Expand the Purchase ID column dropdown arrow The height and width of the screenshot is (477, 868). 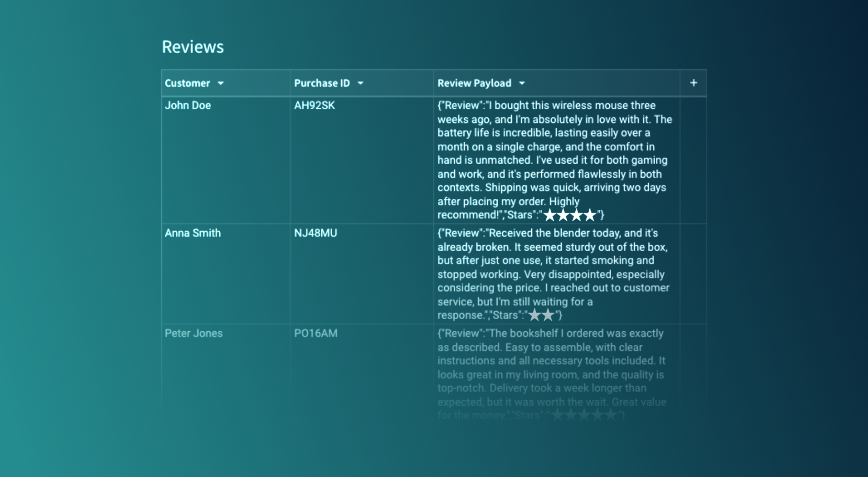click(x=360, y=83)
